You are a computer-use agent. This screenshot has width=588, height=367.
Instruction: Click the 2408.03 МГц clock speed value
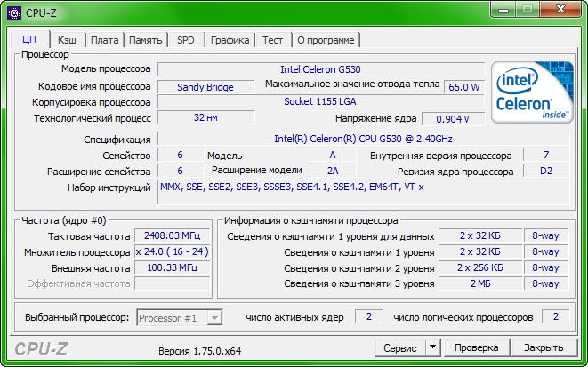pyautogui.click(x=172, y=236)
